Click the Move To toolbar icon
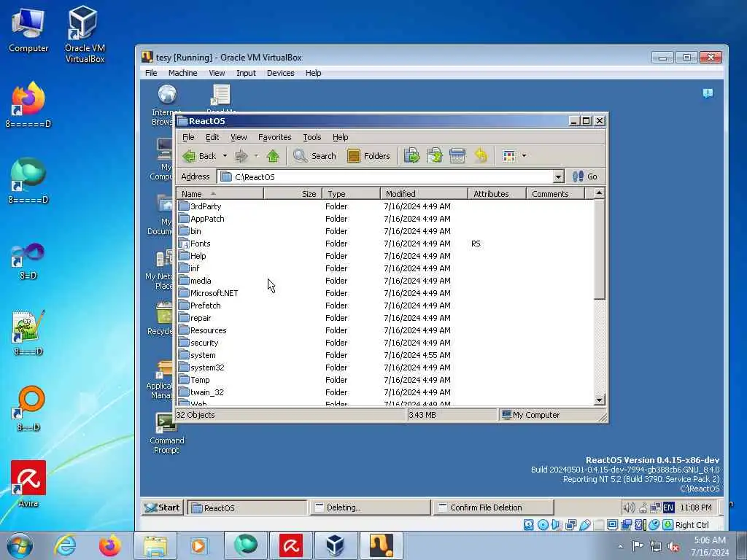Viewport: 747px width, 560px height. [x=411, y=156]
